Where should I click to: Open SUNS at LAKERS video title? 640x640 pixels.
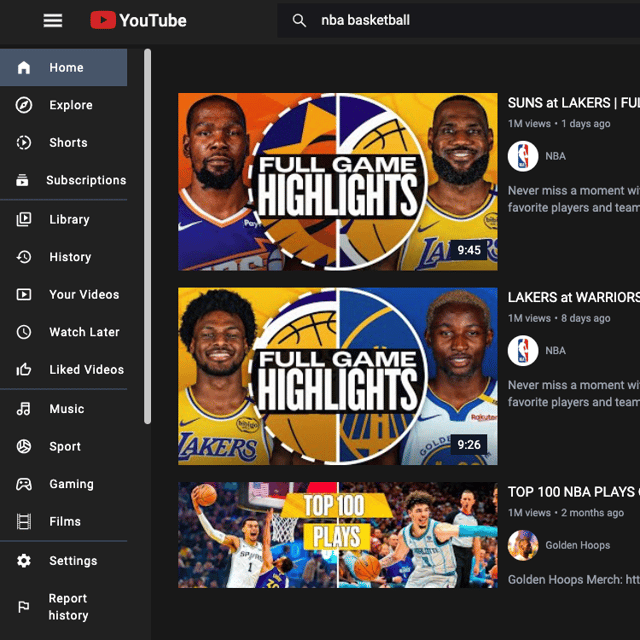(572, 103)
